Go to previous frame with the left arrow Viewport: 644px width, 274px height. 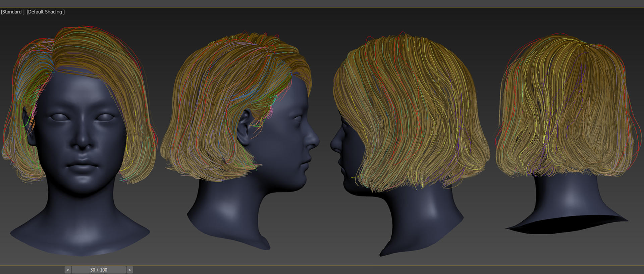point(68,270)
